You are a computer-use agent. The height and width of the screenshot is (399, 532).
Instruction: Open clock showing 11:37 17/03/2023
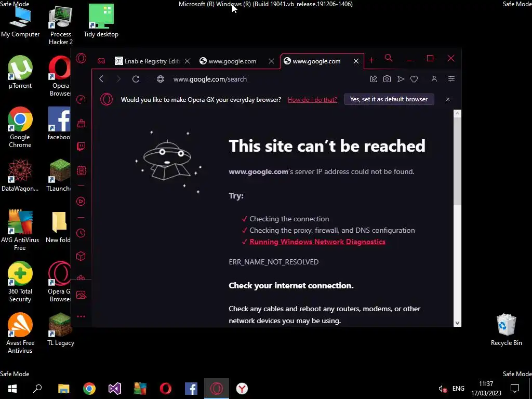(486, 389)
